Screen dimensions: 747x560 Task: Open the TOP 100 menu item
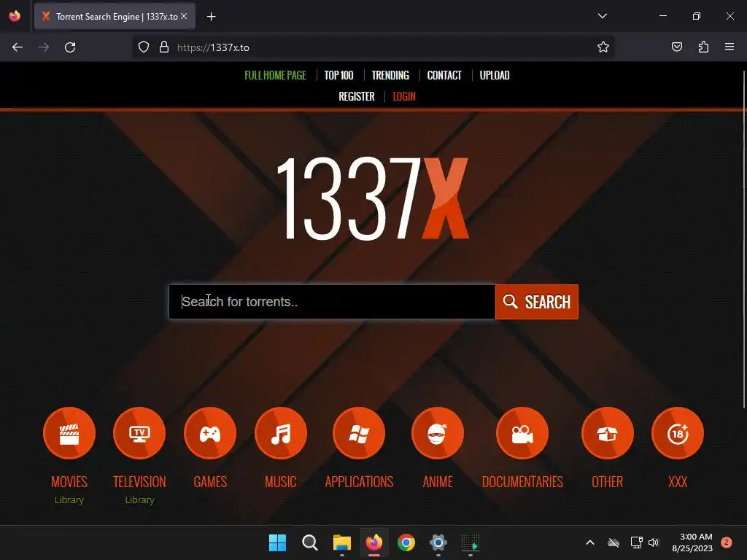click(338, 75)
